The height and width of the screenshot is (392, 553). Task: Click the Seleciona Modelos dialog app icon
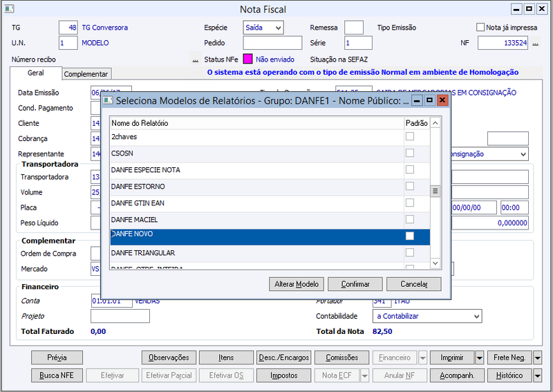[x=108, y=100]
